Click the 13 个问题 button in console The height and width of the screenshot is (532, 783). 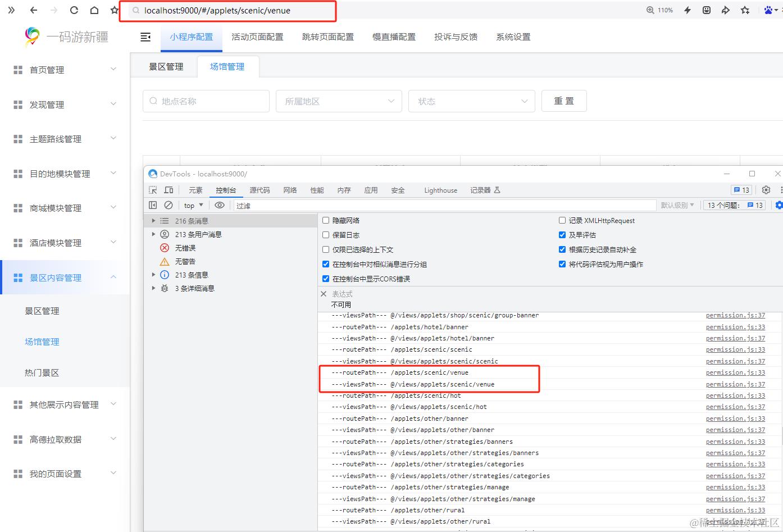(735, 206)
